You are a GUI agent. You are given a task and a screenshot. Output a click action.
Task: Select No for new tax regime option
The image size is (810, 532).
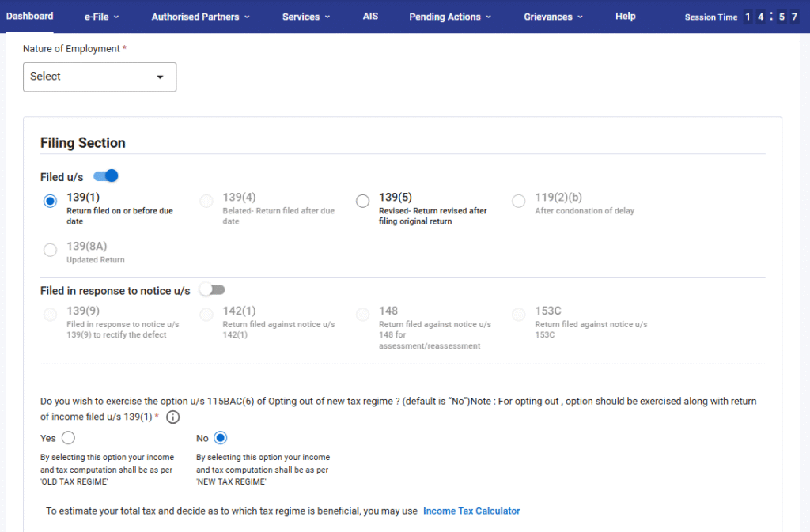point(220,438)
